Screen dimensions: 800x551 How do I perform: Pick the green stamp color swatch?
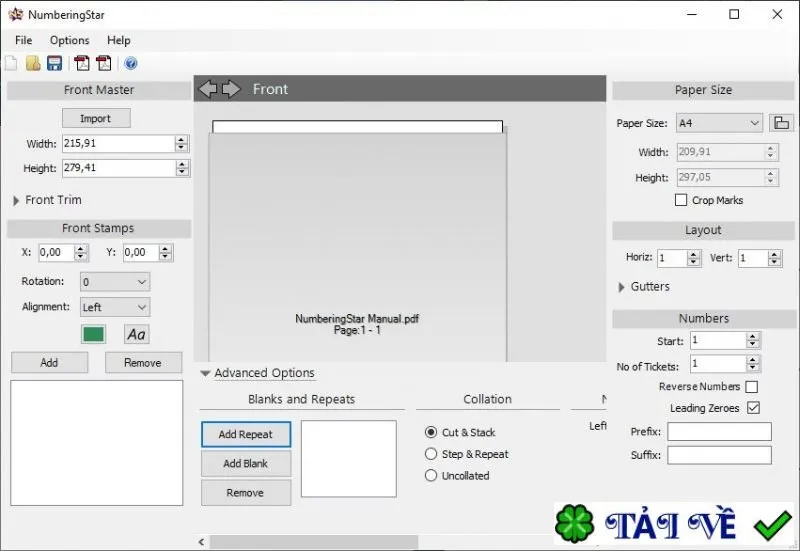[x=93, y=334]
